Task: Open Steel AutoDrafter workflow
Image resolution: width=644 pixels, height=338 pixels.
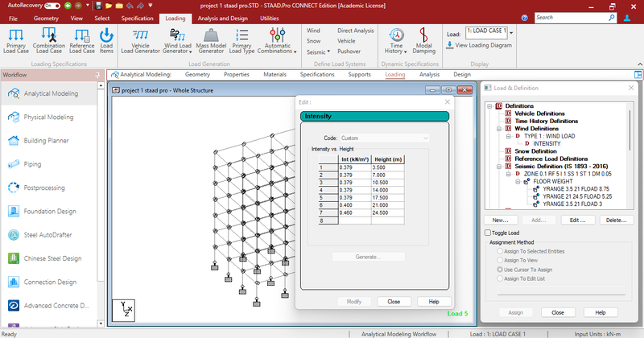Action: click(x=48, y=235)
